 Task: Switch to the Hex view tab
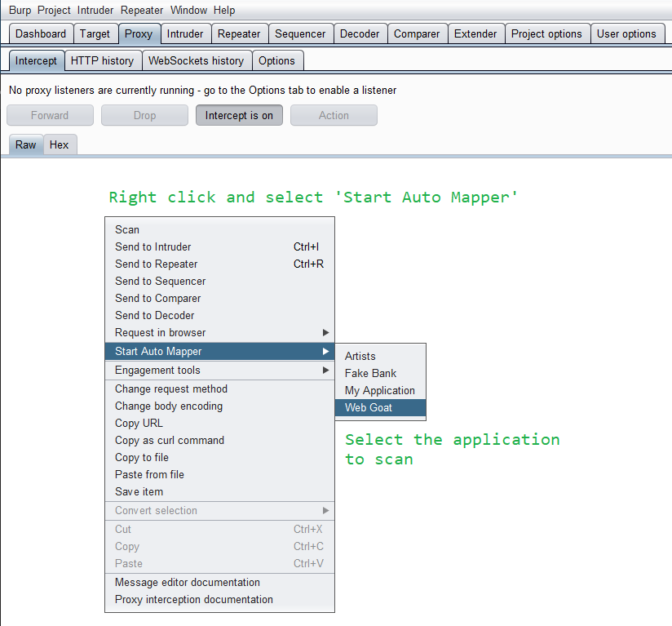tap(59, 144)
